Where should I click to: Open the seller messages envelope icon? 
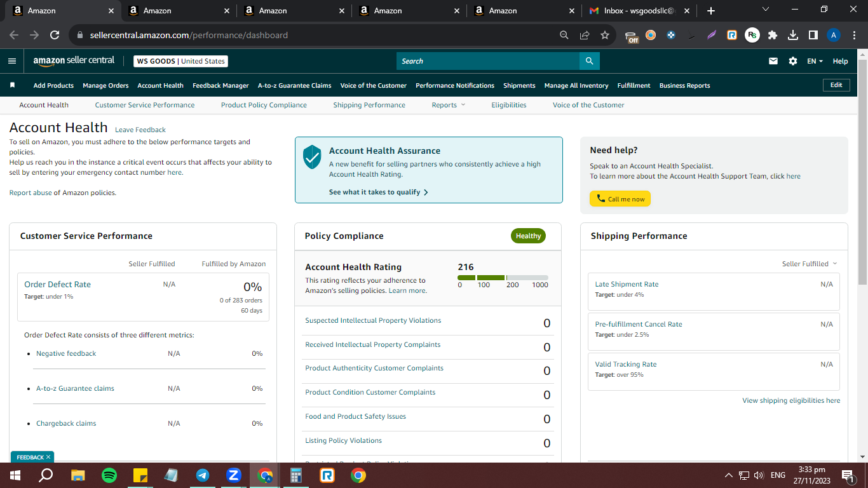click(773, 61)
